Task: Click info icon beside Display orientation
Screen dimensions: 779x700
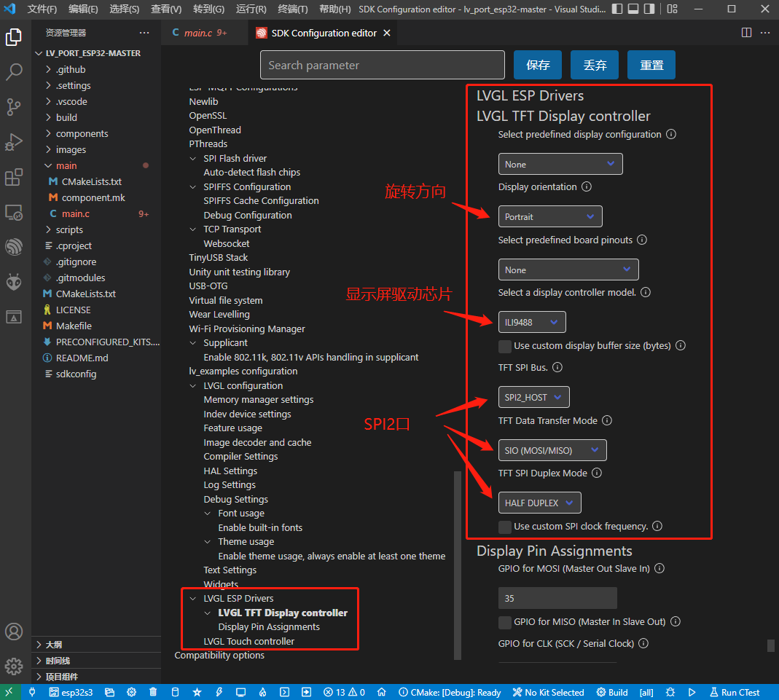Action: click(x=586, y=186)
